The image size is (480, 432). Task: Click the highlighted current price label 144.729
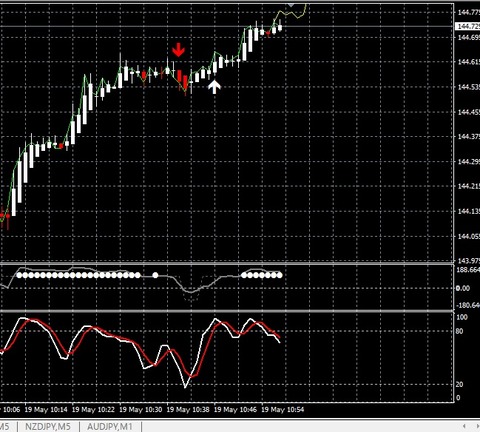click(x=468, y=26)
